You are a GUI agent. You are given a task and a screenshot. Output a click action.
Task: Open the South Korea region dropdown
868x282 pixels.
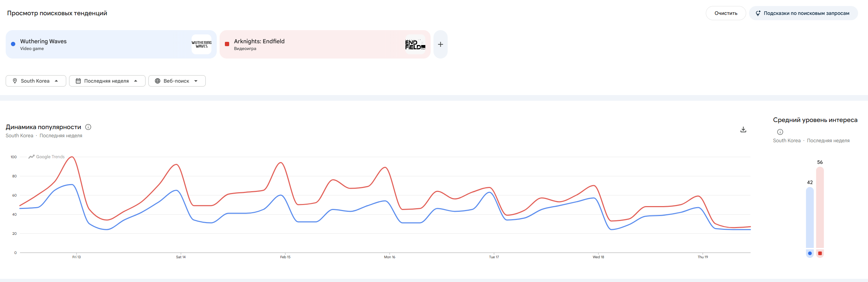tap(36, 81)
